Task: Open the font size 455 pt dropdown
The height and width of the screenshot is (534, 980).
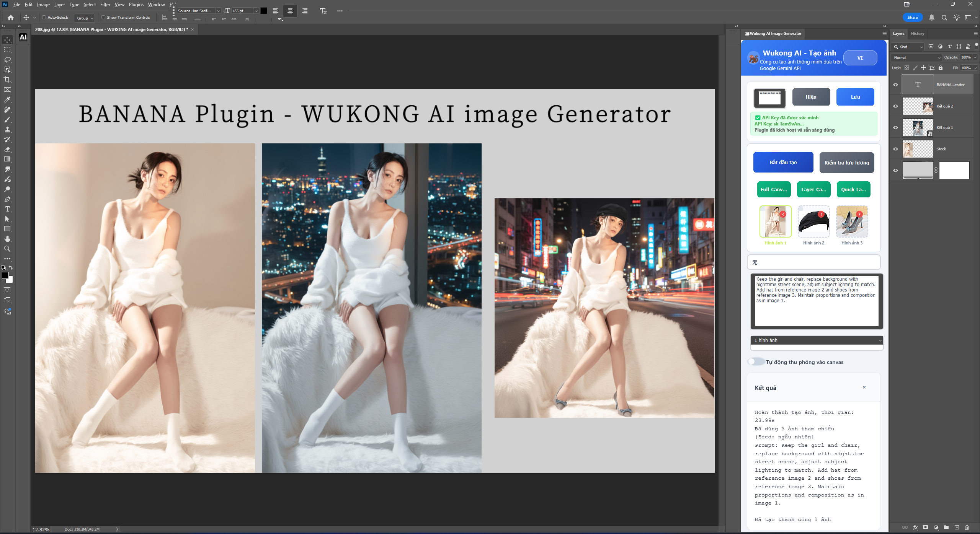Action: point(256,11)
